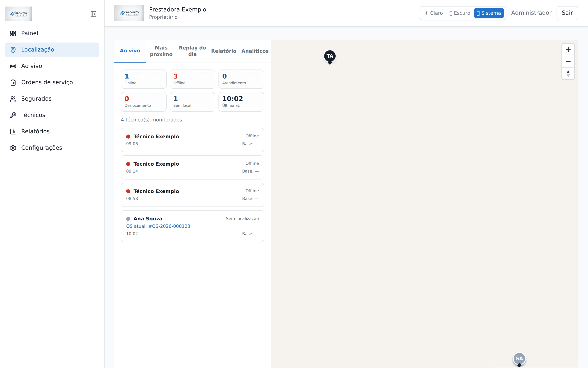Click the Técnicos wrench icon

coord(13,115)
